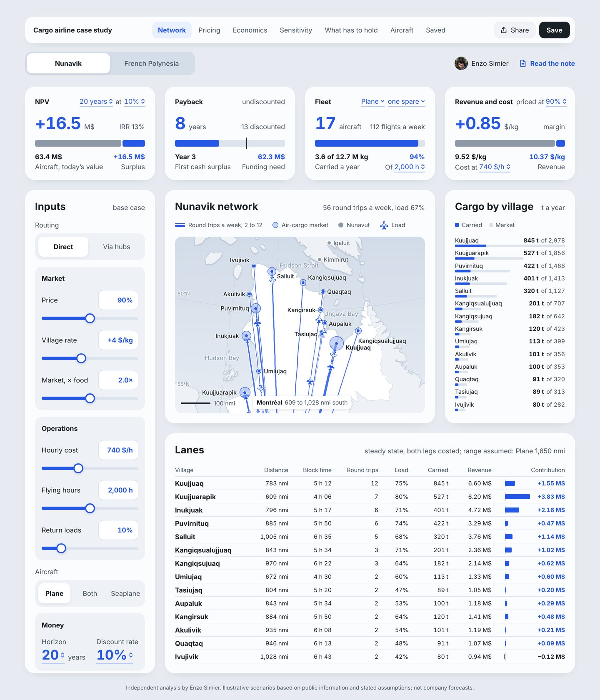Click the Kangiqsujuaq marker on map
The height and width of the screenshot is (700, 600).
tap(303, 282)
